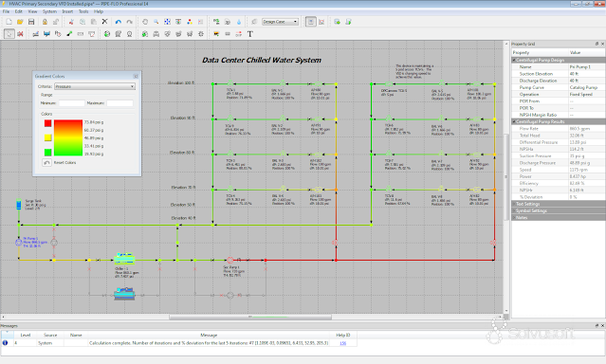606x364 pixels.
Task: Collapse Centrifugal Pump Design section
Action: point(514,61)
